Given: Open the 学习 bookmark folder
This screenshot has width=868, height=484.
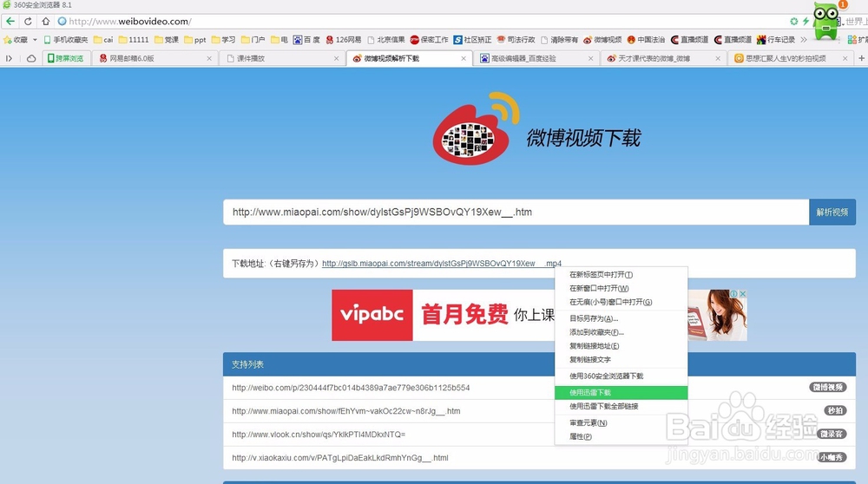Looking at the screenshot, I should click(224, 40).
